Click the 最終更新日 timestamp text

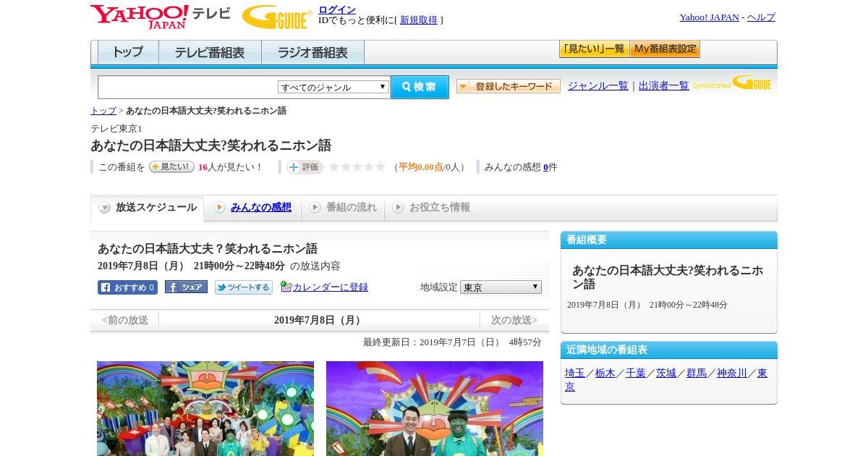[x=452, y=342]
